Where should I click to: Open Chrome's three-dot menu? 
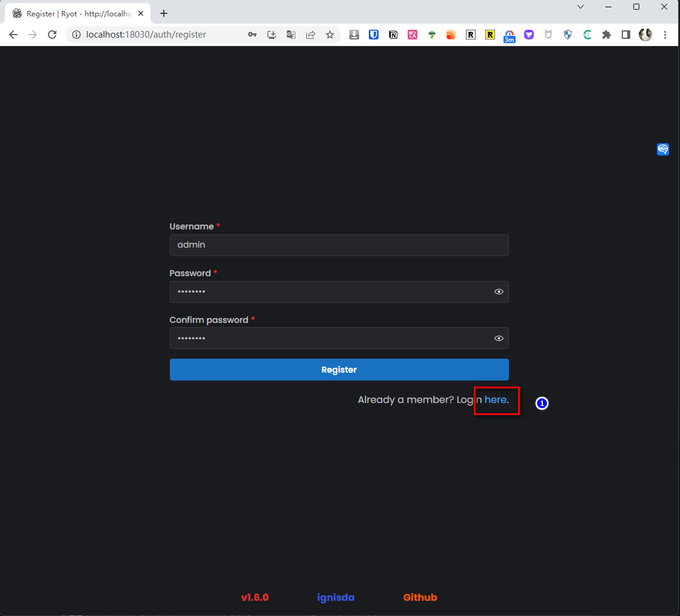(665, 35)
